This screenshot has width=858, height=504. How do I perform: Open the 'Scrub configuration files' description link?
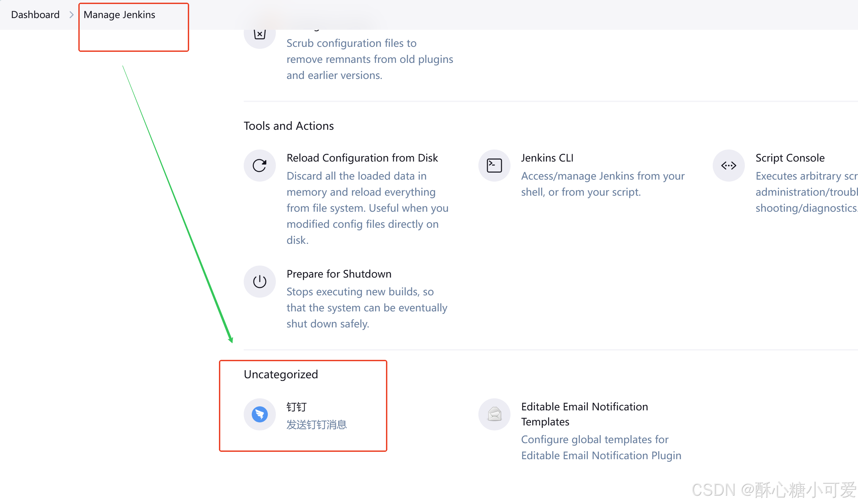click(370, 59)
